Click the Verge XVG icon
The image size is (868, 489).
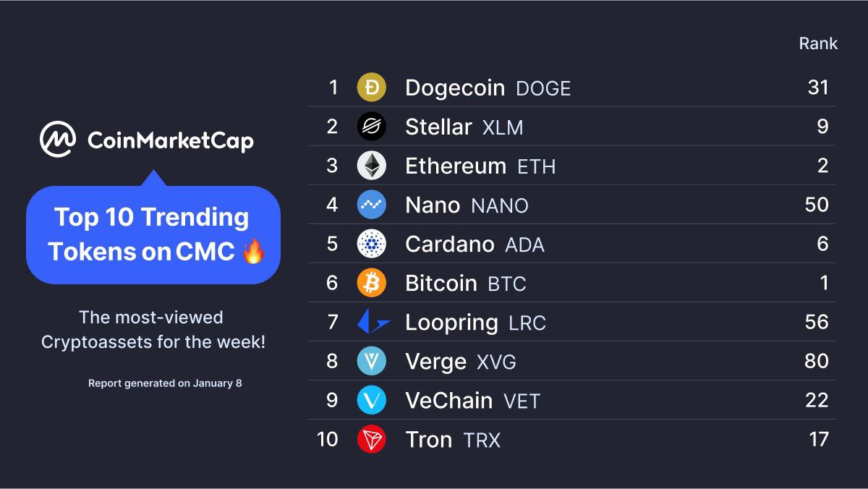(x=372, y=361)
